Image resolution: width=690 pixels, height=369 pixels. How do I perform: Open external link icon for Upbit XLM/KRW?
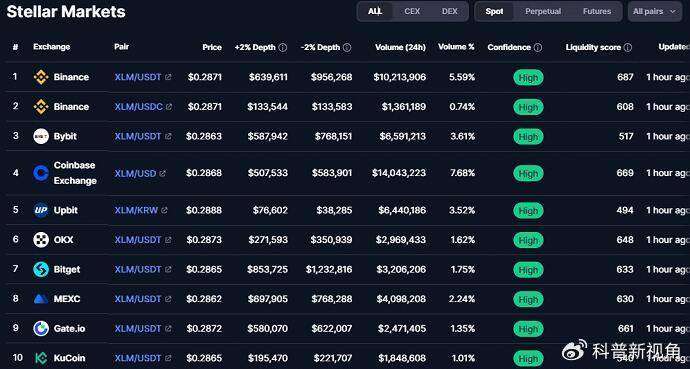point(164,210)
